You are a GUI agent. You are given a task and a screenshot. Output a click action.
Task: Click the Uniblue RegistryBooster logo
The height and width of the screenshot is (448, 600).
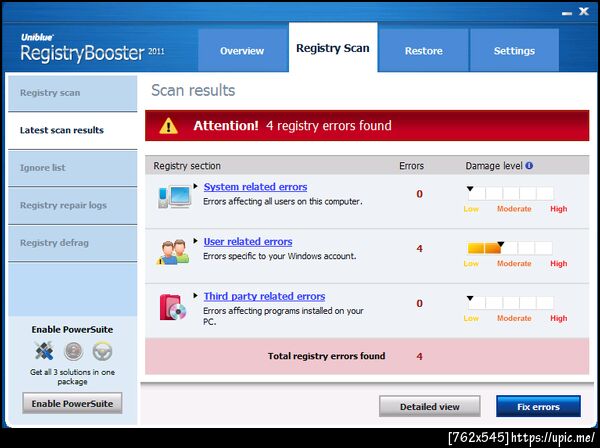(x=93, y=48)
